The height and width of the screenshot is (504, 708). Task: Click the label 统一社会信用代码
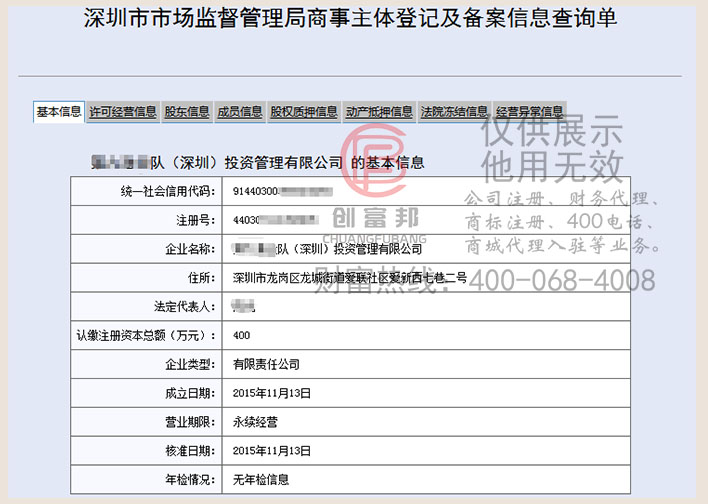[168, 191]
